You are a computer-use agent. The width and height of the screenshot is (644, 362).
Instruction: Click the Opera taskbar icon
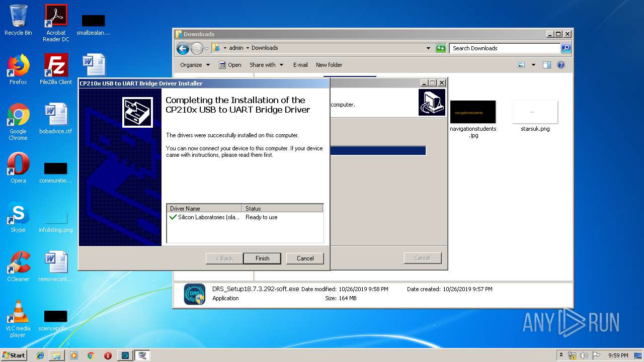108,355
